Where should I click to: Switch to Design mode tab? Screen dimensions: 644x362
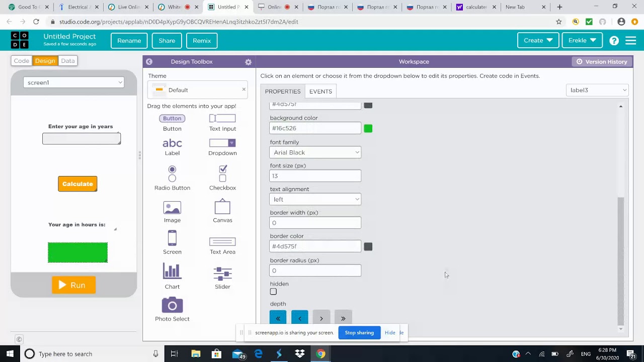(x=45, y=61)
